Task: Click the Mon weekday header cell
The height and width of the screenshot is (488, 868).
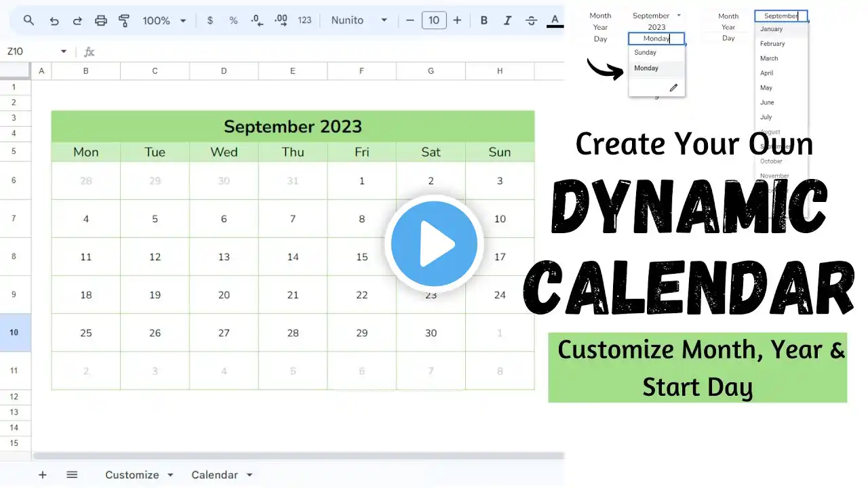Action: pyautogui.click(x=86, y=152)
